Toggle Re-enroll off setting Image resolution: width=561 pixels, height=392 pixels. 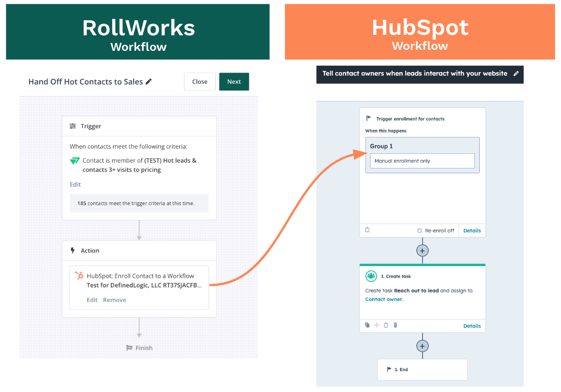tap(436, 231)
